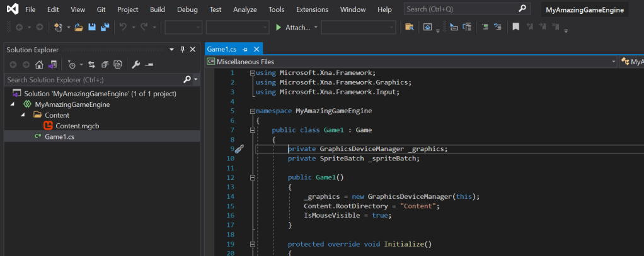The height and width of the screenshot is (256, 644).
Task: Open the File menu
Action: coord(30,9)
